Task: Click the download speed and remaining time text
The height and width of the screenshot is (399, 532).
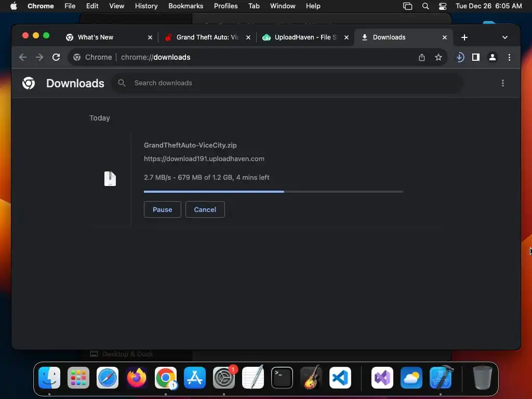Action: (x=207, y=178)
